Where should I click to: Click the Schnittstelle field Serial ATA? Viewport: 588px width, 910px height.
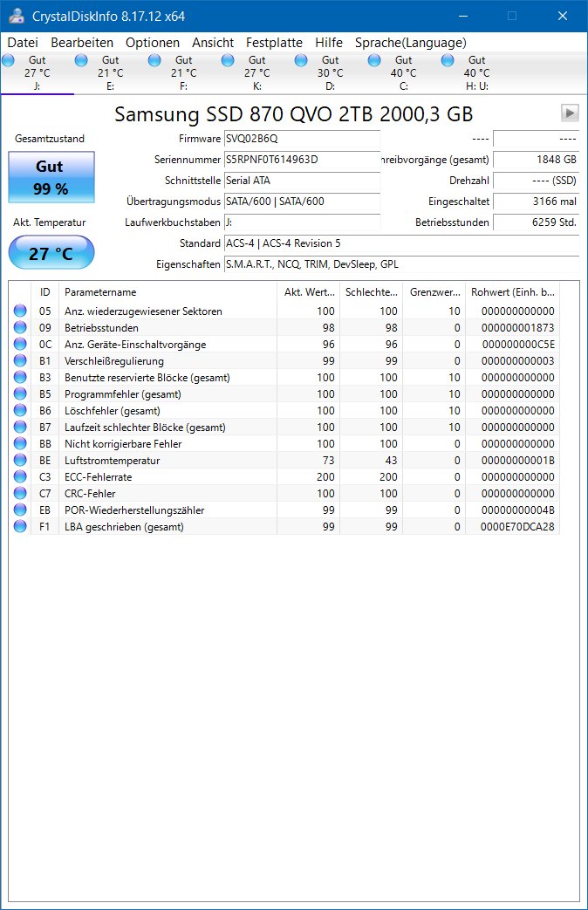coord(303,181)
